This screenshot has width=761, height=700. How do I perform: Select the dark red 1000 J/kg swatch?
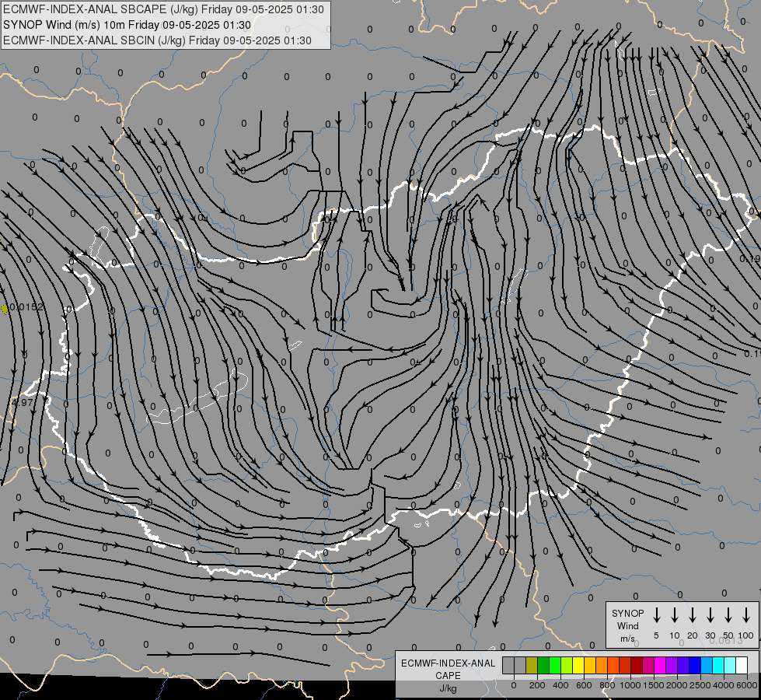tap(637, 665)
